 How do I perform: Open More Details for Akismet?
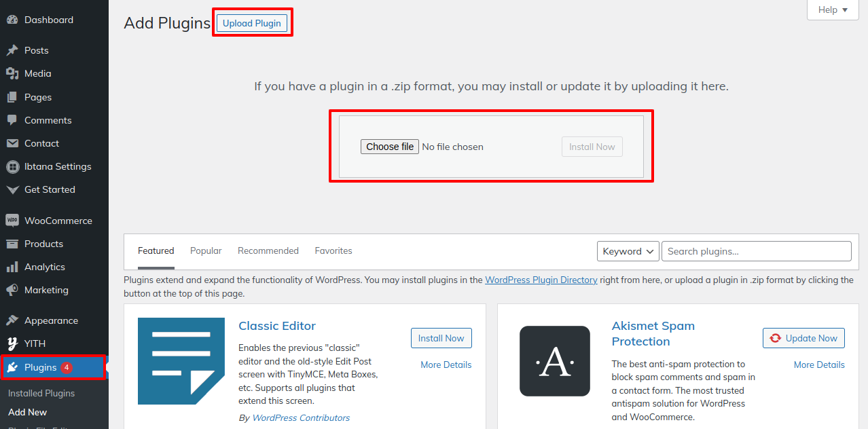click(x=819, y=365)
